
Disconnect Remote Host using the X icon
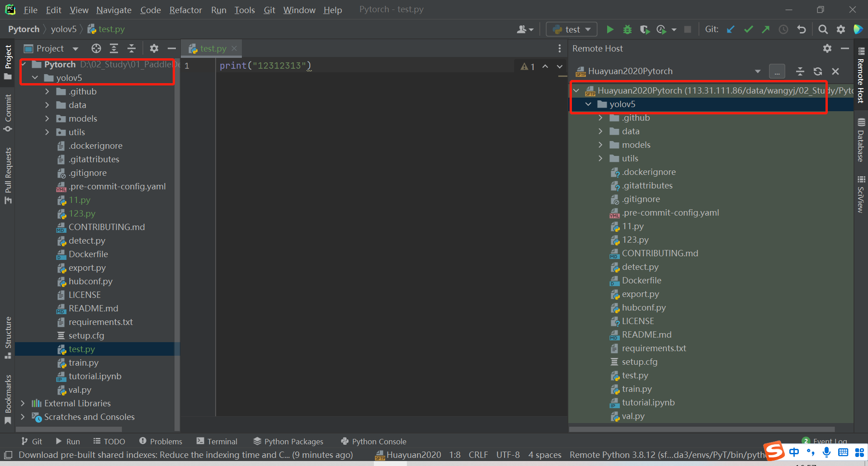point(835,71)
